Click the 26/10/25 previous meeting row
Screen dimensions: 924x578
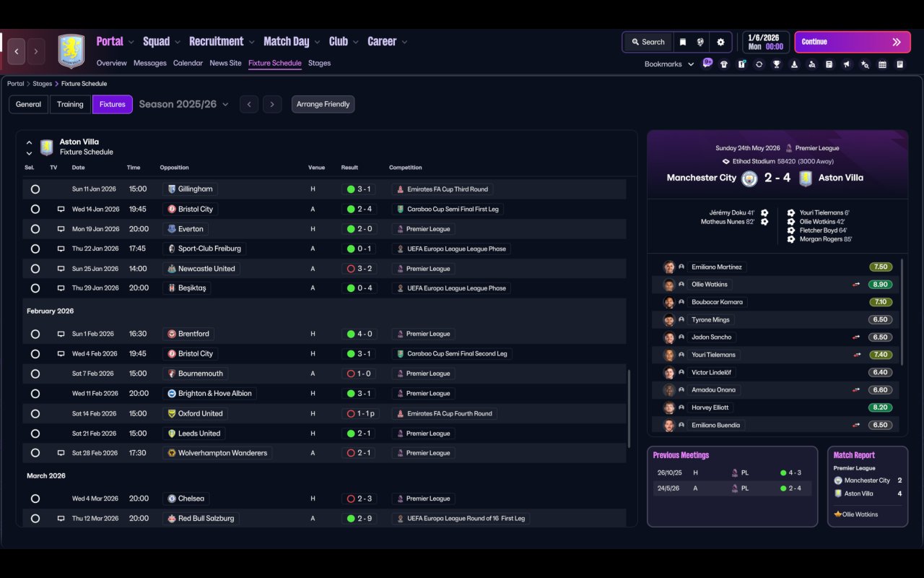[732, 473]
